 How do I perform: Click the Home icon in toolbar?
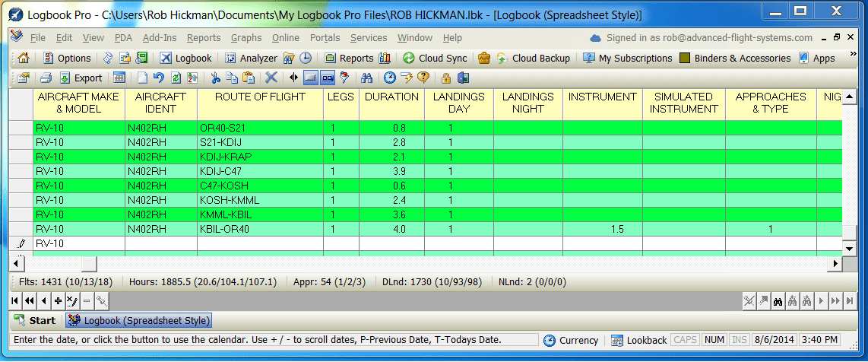23,58
